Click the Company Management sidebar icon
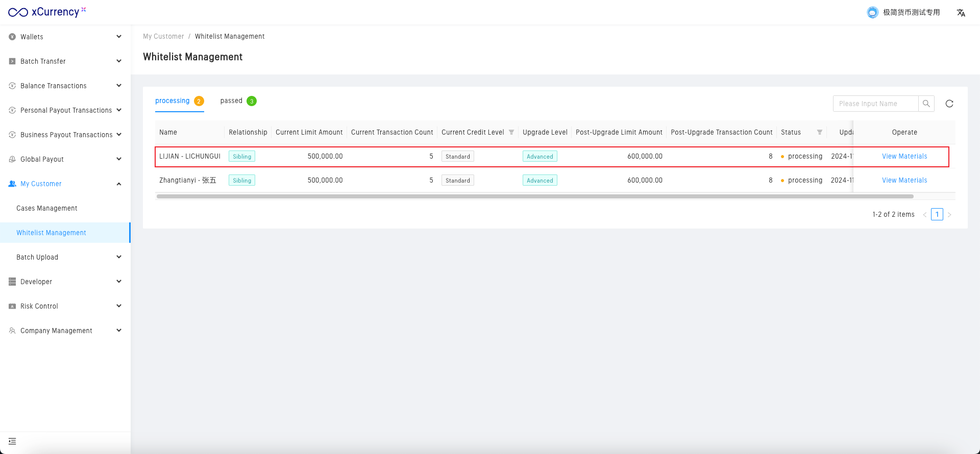 [12, 331]
